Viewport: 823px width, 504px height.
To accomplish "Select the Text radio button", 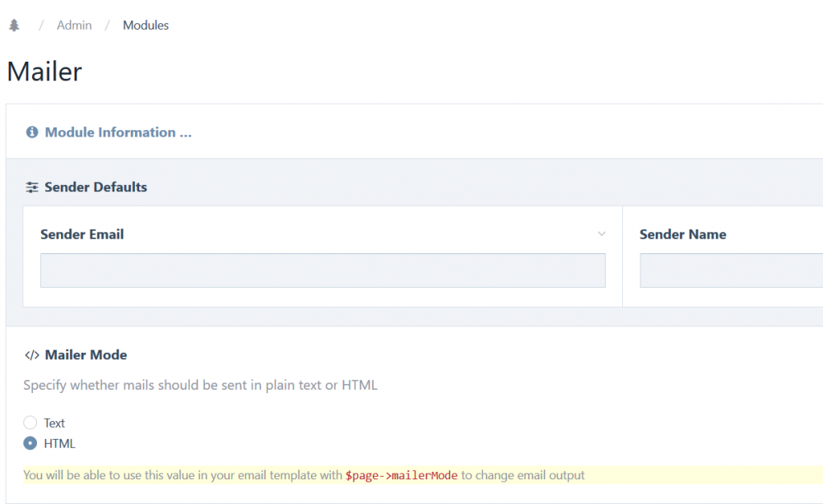I will (30, 422).
